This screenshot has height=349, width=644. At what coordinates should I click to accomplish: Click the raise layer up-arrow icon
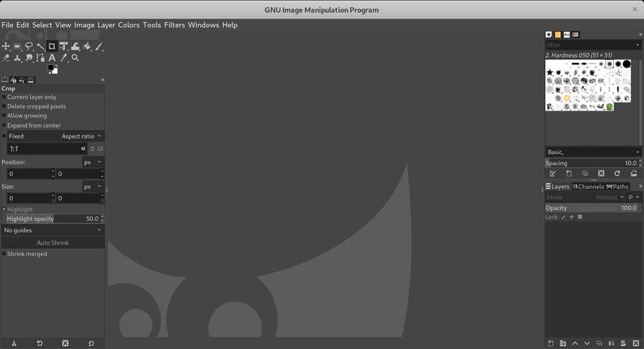pos(575,343)
